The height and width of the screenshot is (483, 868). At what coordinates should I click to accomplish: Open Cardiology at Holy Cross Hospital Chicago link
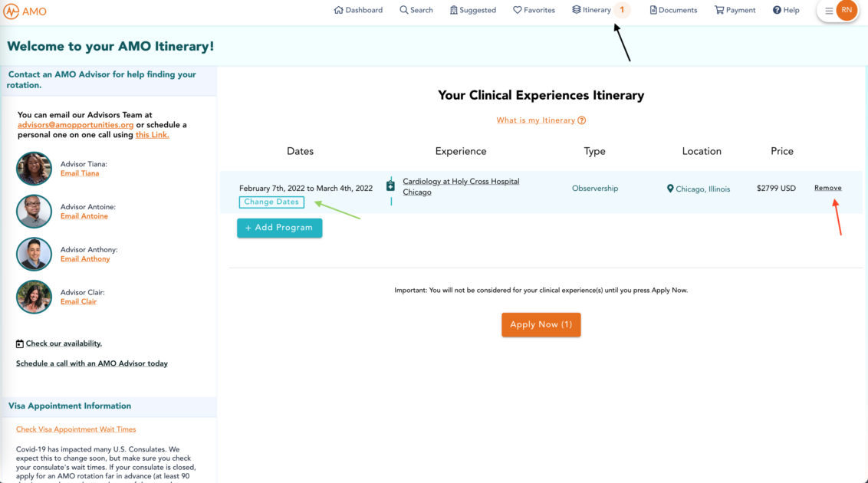[461, 186]
